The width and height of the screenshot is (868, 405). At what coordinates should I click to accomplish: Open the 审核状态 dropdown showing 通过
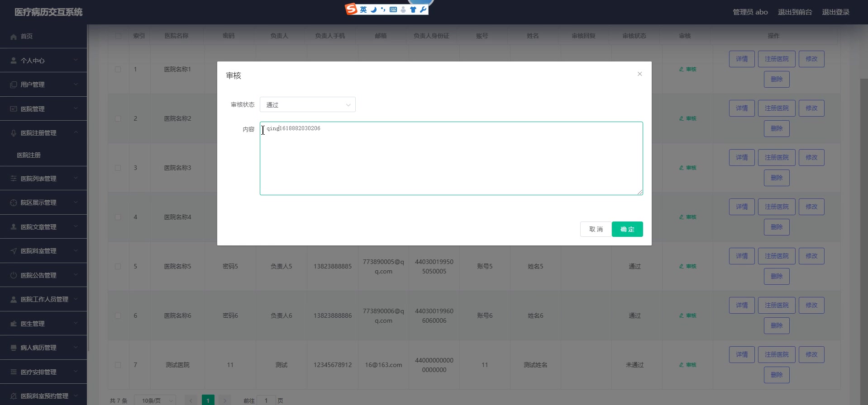click(308, 104)
